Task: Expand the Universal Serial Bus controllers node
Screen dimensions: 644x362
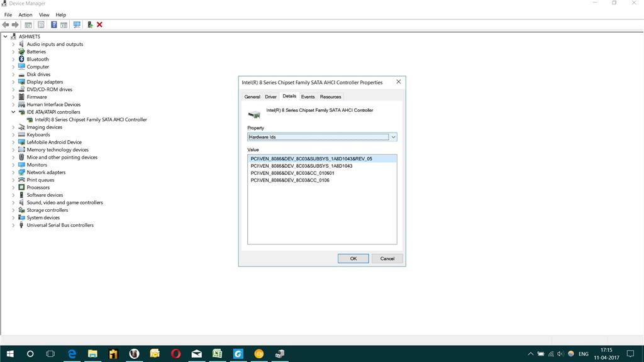Action: tap(13, 225)
